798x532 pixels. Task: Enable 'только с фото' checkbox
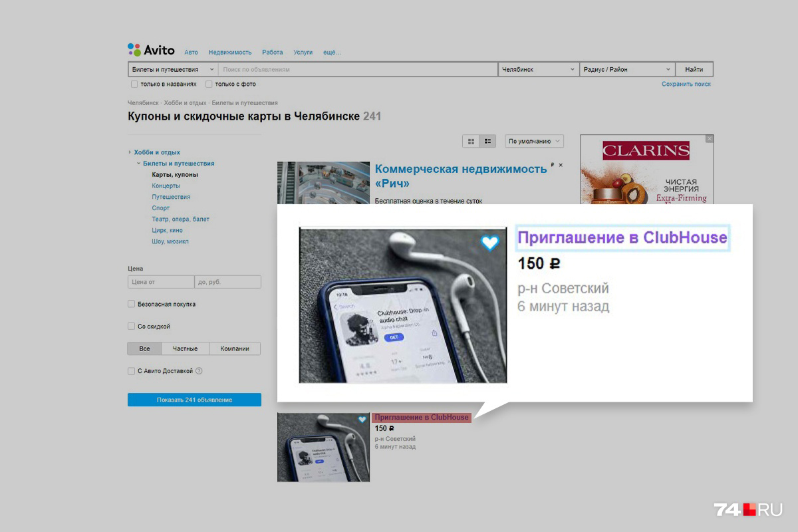pyautogui.click(x=209, y=84)
